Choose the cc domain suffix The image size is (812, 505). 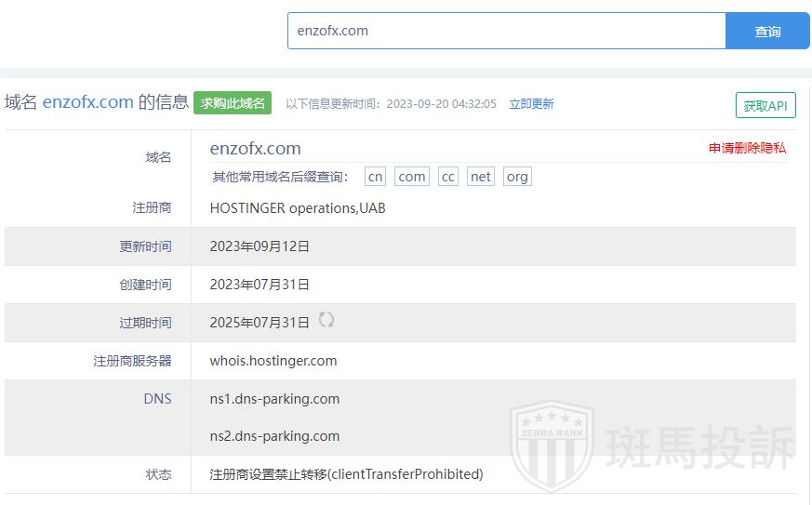click(x=448, y=177)
